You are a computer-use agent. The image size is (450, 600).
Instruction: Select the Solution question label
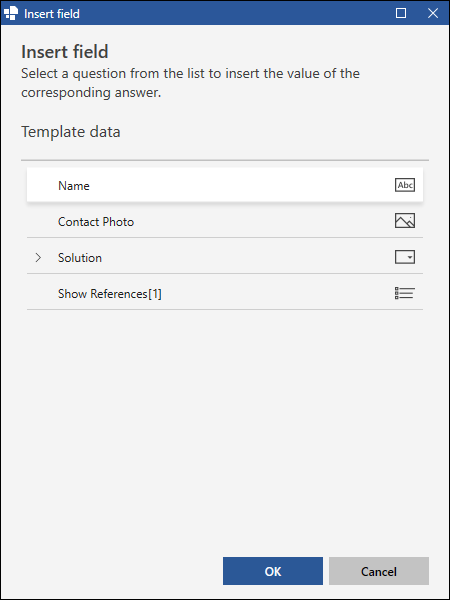click(x=80, y=258)
